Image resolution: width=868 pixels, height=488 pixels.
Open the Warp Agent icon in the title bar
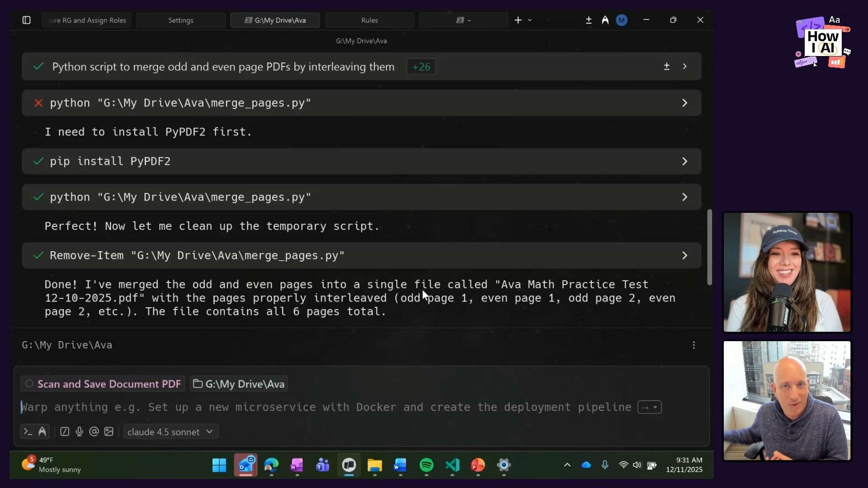point(605,20)
